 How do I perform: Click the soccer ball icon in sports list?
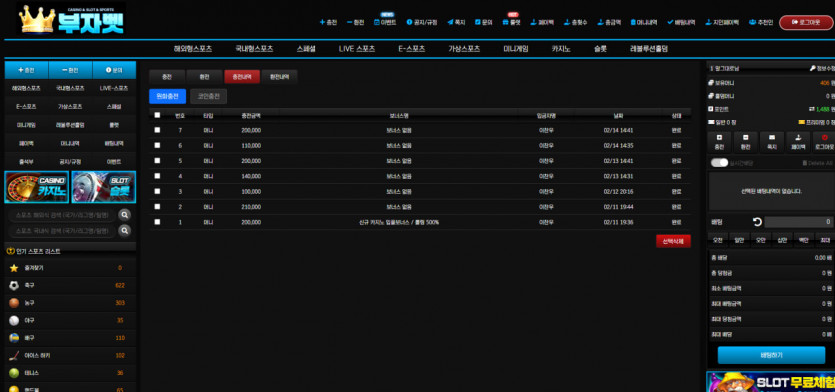coord(14,285)
